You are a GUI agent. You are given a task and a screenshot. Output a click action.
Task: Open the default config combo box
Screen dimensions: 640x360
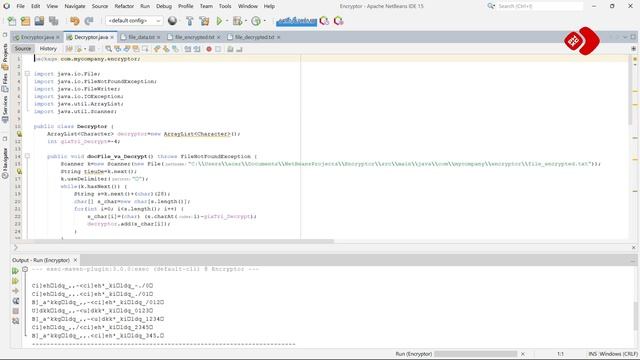pyautogui.click(x=134, y=21)
